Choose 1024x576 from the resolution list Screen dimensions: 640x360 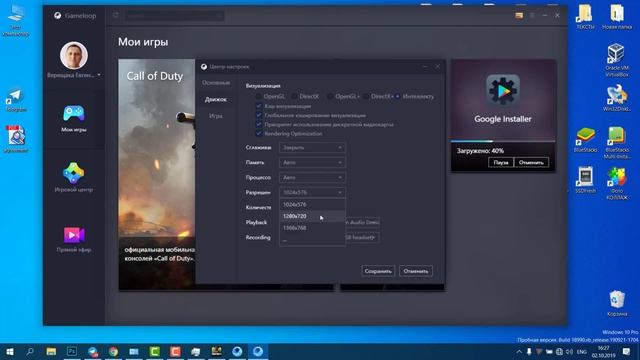312,204
